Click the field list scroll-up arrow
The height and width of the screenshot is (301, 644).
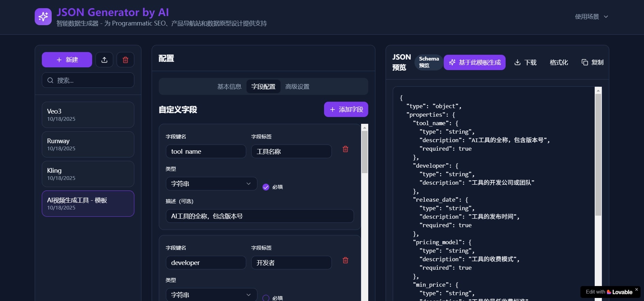[365, 128]
